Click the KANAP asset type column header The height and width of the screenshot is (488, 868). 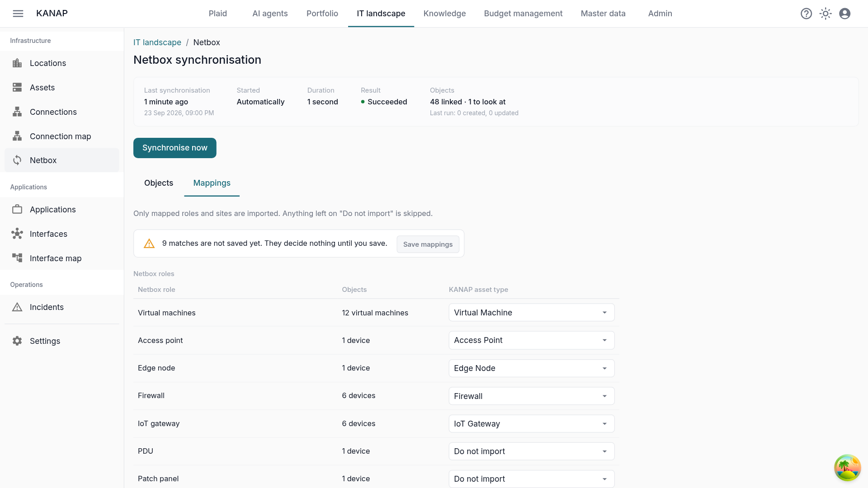coord(478,290)
